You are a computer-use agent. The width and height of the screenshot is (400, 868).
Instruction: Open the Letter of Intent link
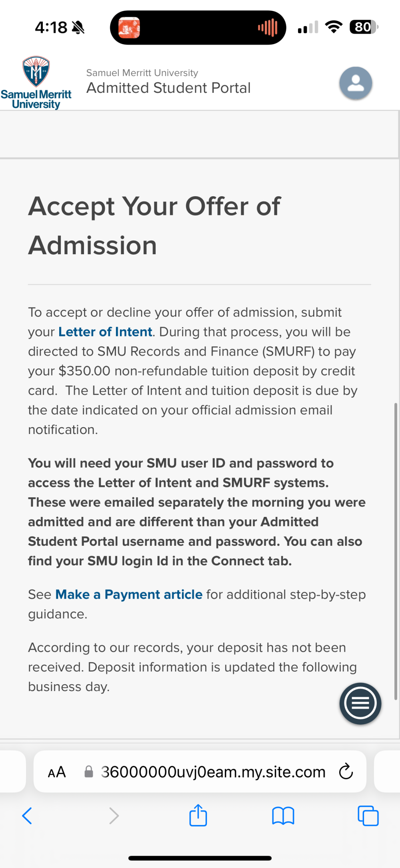point(105,332)
